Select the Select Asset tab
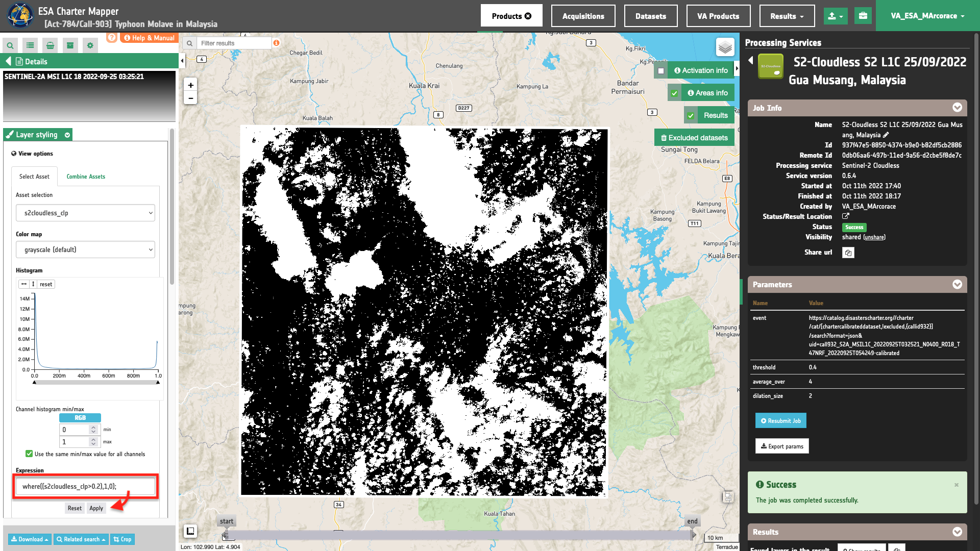The height and width of the screenshot is (551, 980). point(34,177)
